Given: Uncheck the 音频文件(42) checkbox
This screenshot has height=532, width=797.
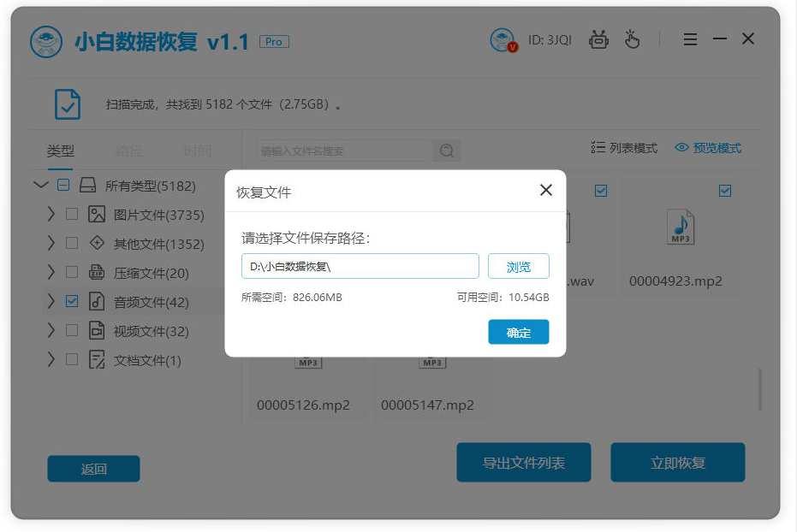Looking at the screenshot, I should point(72,302).
